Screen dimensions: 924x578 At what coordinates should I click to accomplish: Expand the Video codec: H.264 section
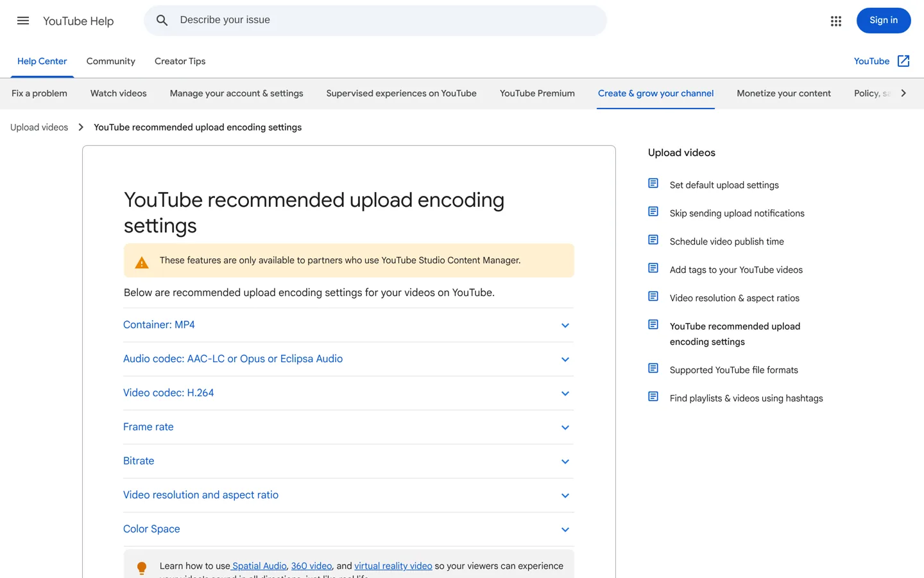tap(348, 393)
